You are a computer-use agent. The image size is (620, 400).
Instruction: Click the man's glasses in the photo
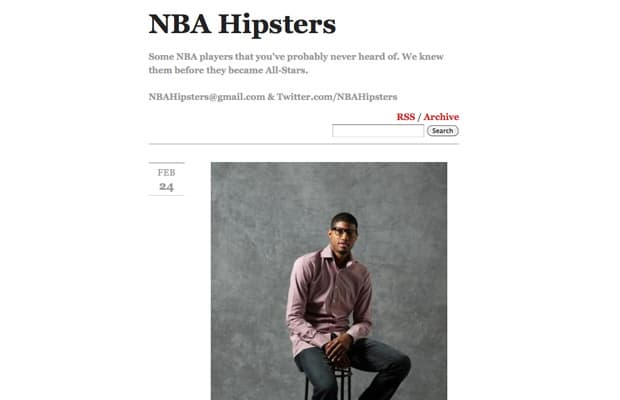(343, 232)
